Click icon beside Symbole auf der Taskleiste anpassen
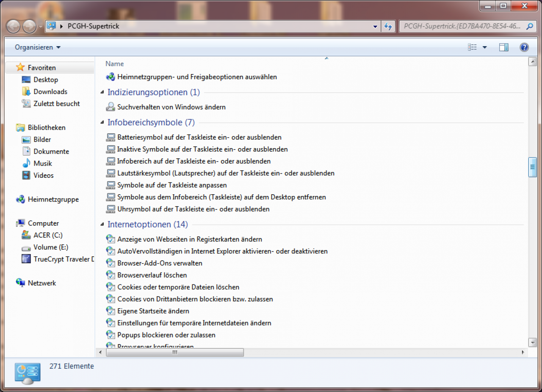 [x=111, y=185]
